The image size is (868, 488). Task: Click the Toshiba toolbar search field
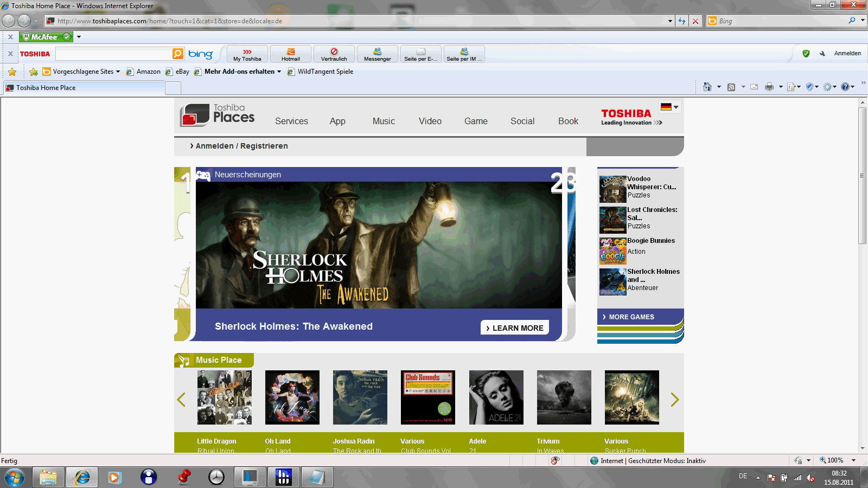coord(113,54)
